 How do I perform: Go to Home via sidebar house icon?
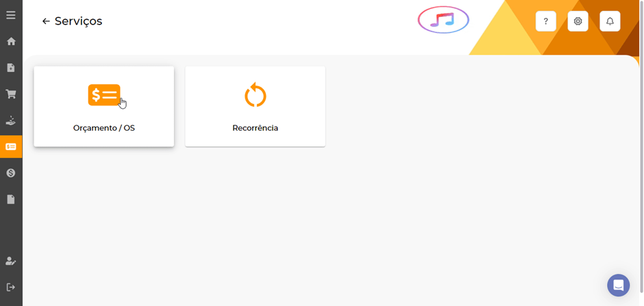pyautogui.click(x=11, y=42)
